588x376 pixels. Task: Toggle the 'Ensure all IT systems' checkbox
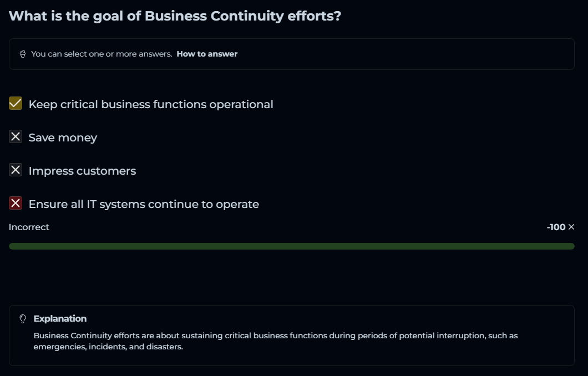(x=16, y=204)
